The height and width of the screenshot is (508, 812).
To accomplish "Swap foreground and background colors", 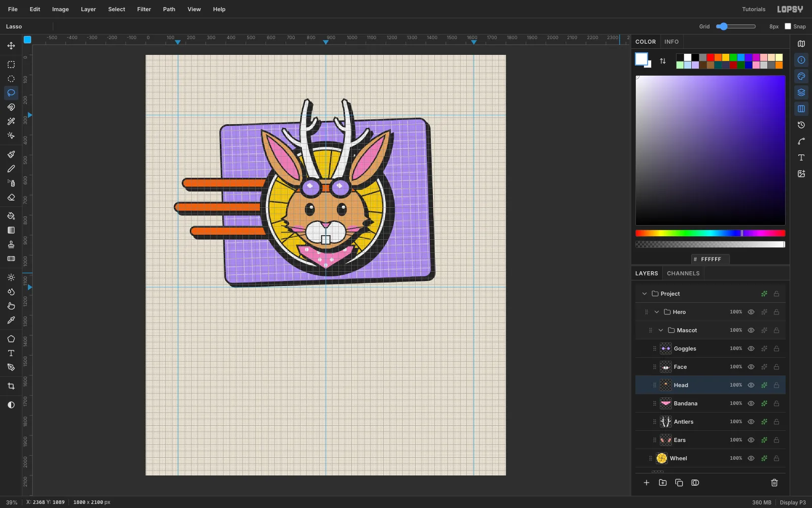I will [x=663, y=61].
